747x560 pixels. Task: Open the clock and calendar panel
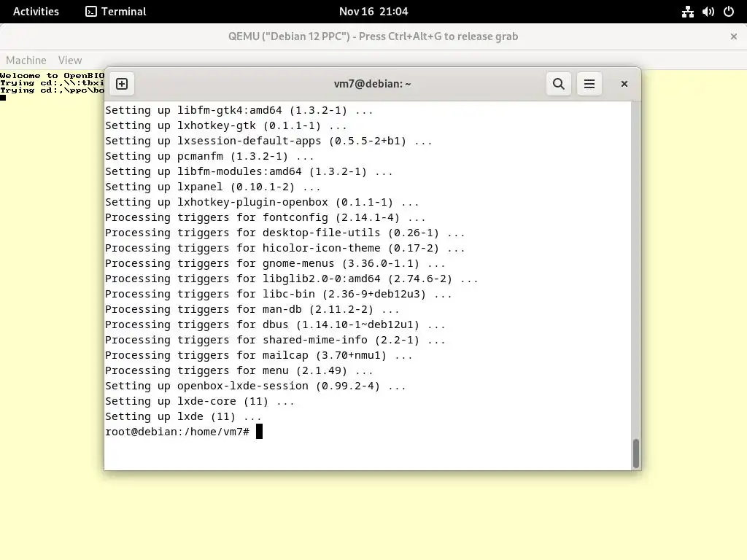pyautogui.click(x=373, y=12)
